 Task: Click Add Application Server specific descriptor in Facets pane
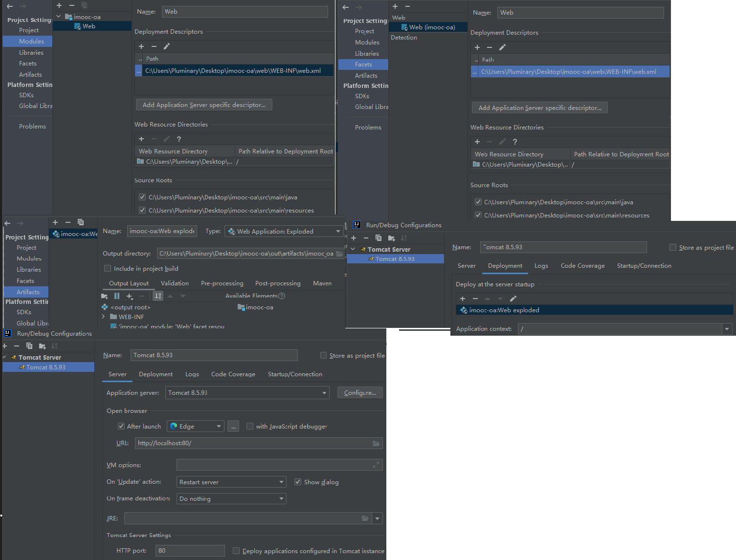coord(540,108)
